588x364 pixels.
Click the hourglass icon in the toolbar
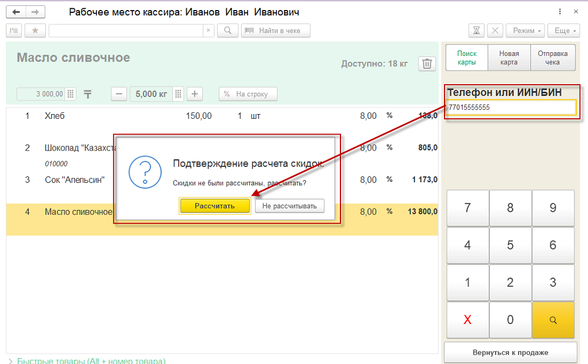tap(476, 31)
